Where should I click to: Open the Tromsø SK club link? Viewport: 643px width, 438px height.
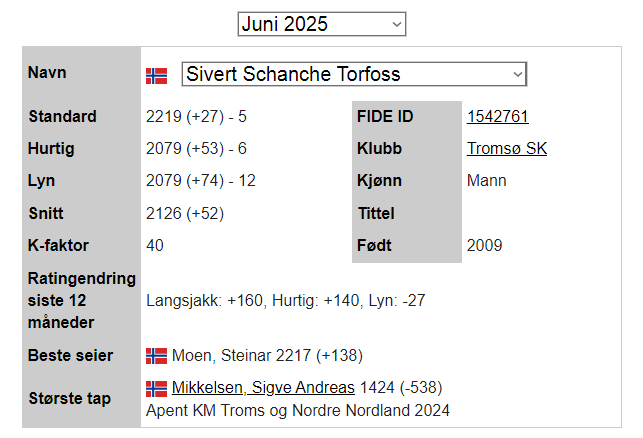click(506, 149)
